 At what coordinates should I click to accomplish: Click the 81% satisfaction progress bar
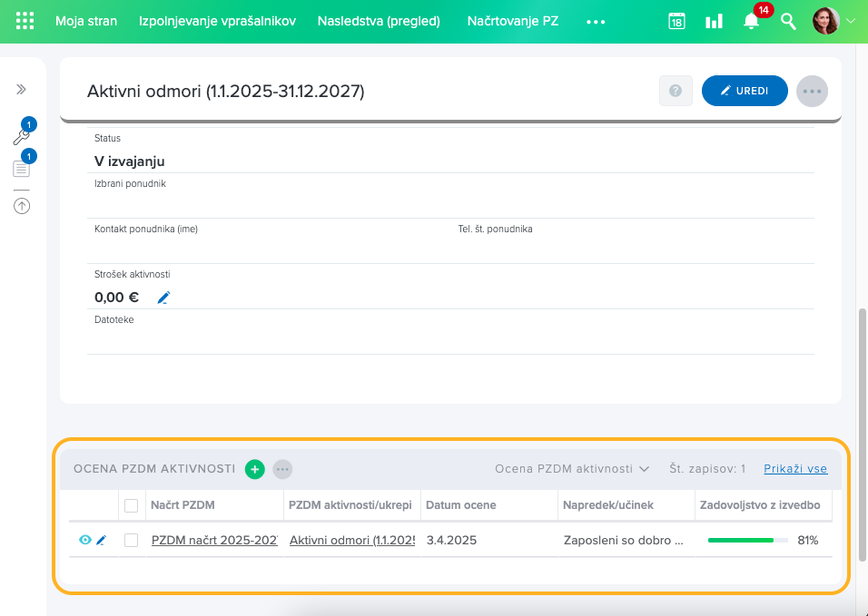747,540
